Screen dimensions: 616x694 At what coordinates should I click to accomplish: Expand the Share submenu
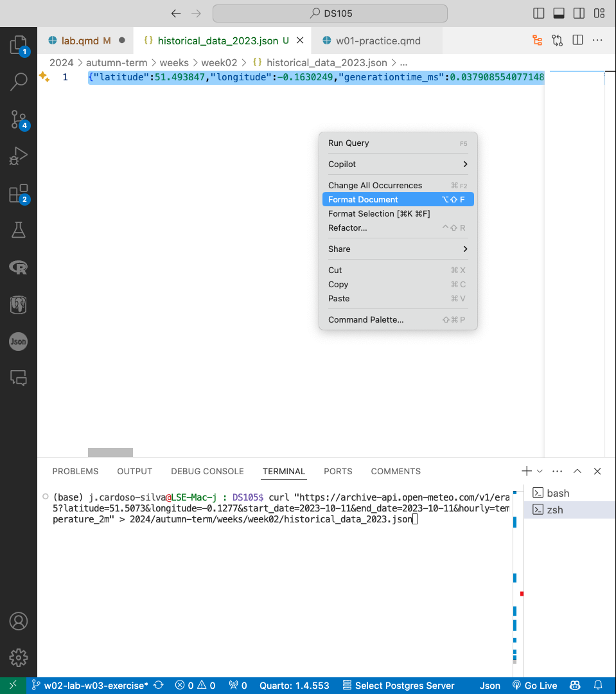398,249
